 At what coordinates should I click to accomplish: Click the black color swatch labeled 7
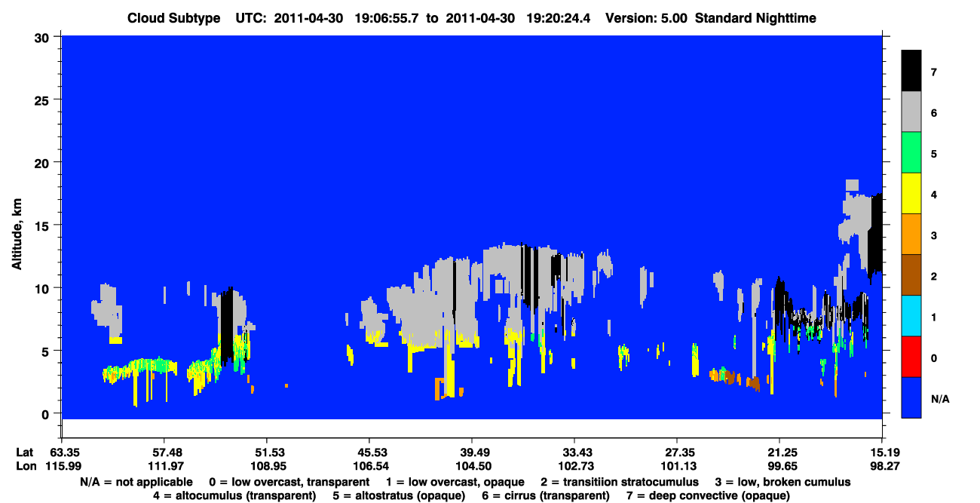[x=911, y=71]
